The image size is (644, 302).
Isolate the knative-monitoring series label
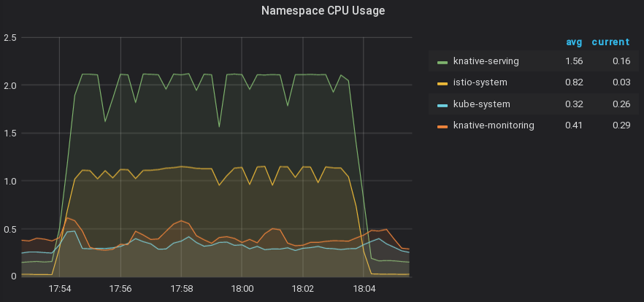click(494, 125)
